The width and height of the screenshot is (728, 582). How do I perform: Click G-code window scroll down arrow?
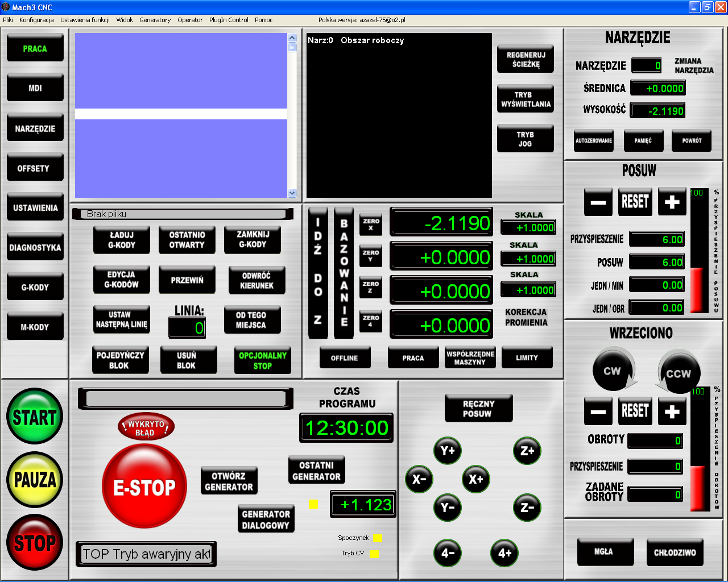[x=292, y=193]
